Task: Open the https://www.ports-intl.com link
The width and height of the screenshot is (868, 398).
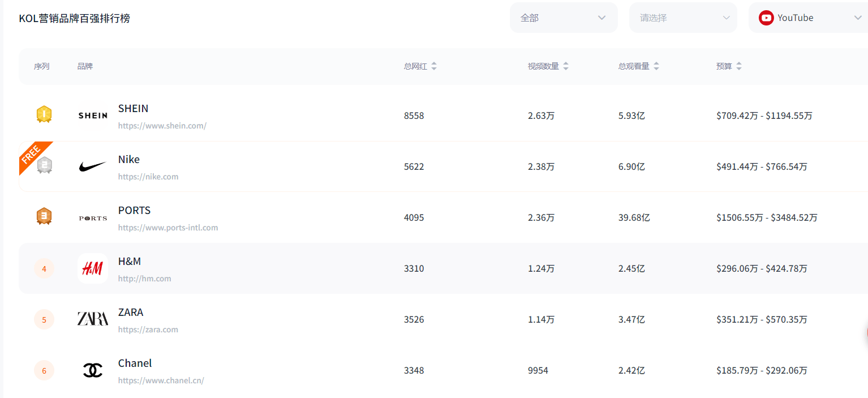Action: (x=168, y=228)
